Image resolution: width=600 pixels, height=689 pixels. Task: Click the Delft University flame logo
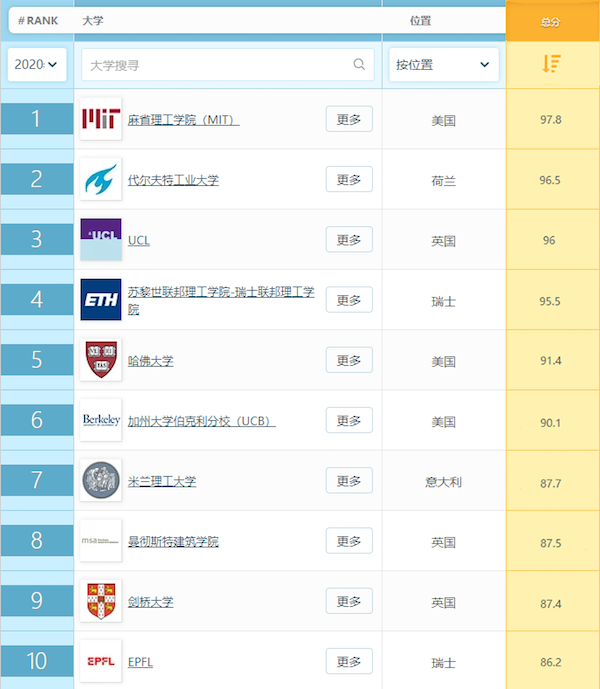point(101,179)
